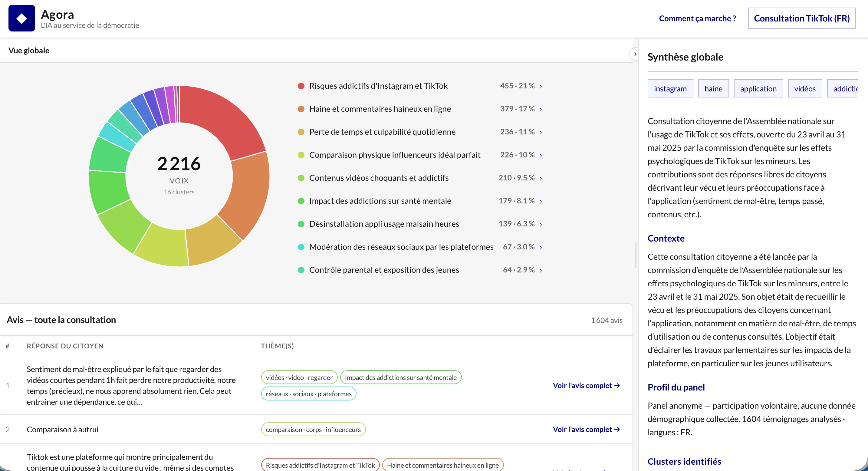Select Comparaison physique influenceurs idéal parfait legend entry
Image resolution: width=868 pixels, height=471 pixels.
395,155
